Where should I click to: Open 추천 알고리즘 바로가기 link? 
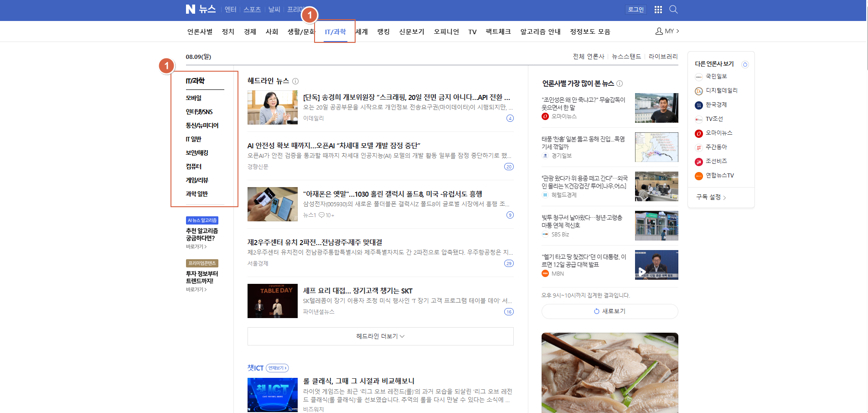point(196,246)
